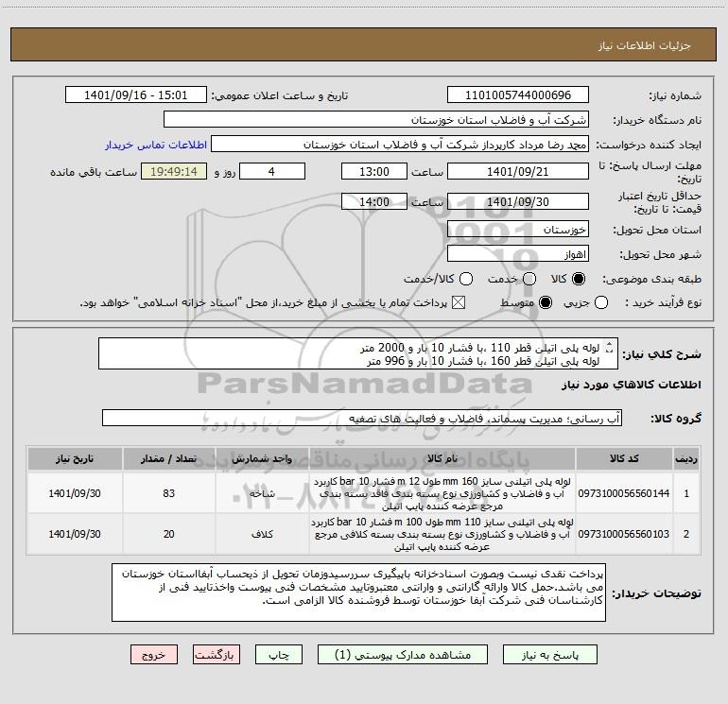Click the unit cell کلاف
Screen dimensions: 728x704
pos(262,534)
